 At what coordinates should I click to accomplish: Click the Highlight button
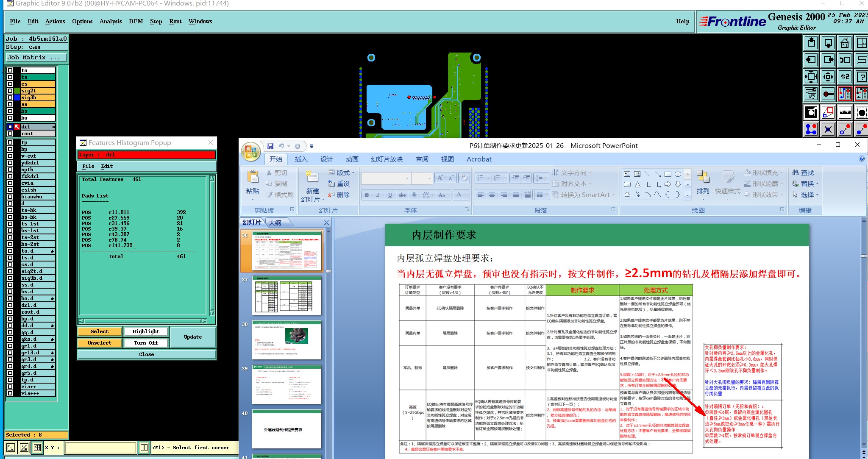click(146, 331)
